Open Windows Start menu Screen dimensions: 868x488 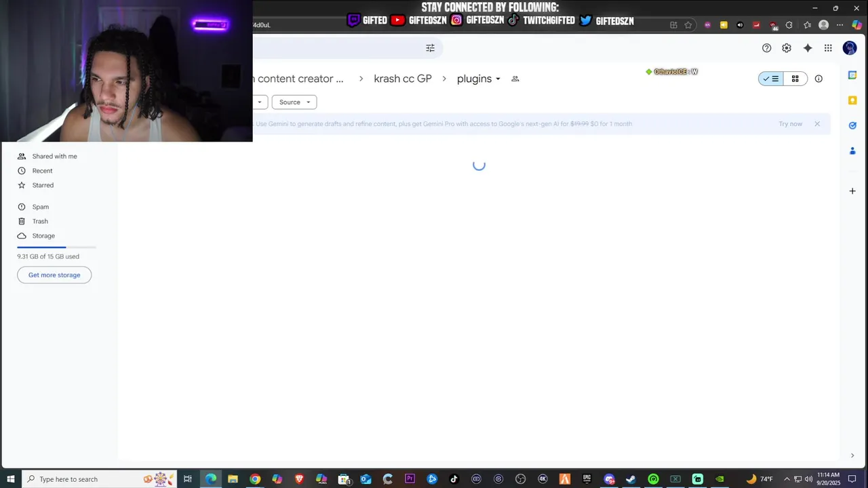[11, 479]
